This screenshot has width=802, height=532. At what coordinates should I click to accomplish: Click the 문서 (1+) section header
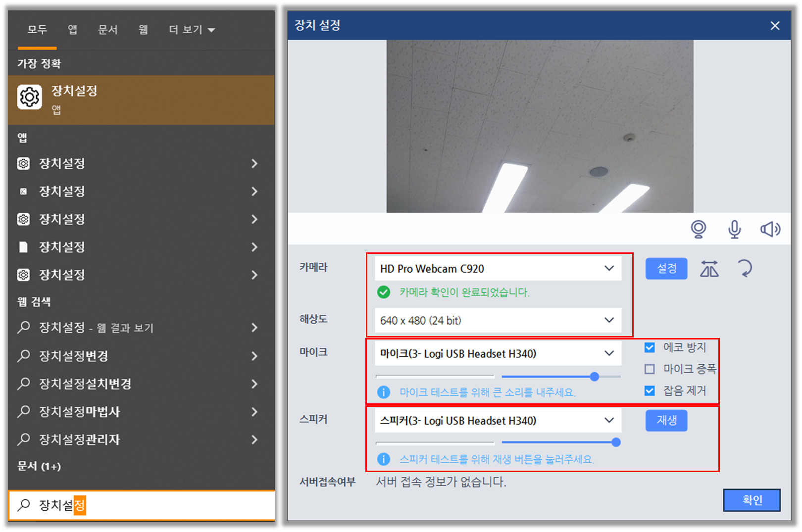(39, 466)
